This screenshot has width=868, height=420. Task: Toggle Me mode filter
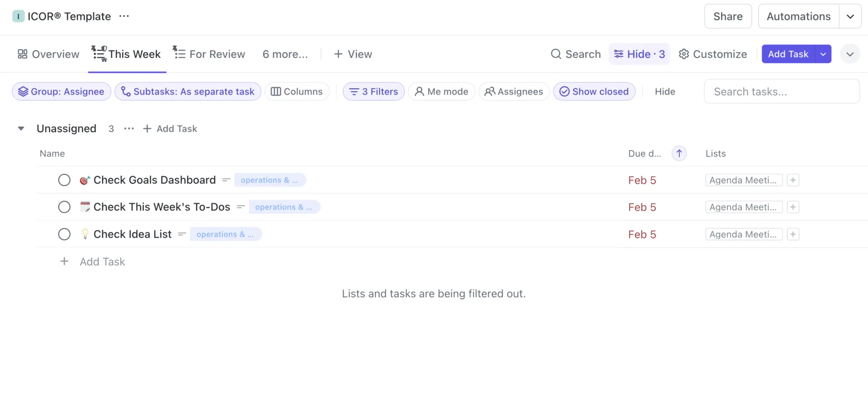442,91
